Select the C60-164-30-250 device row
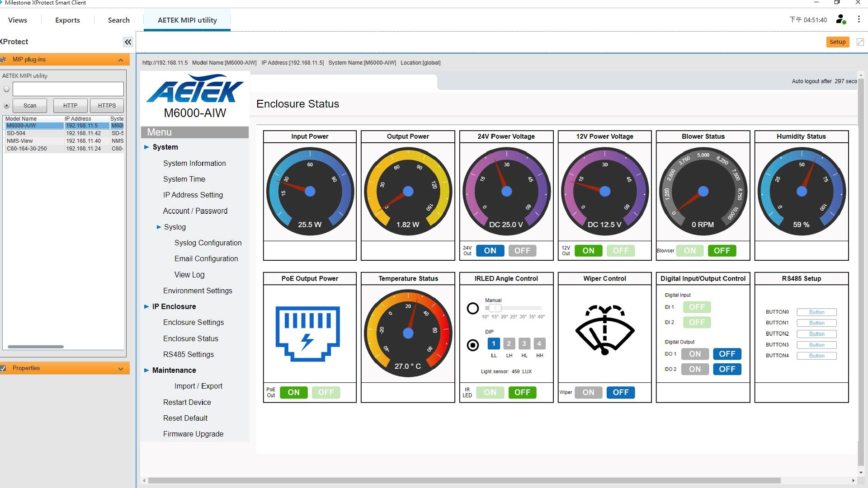This screenshot has width=868, height=488. tap(64, 149)
